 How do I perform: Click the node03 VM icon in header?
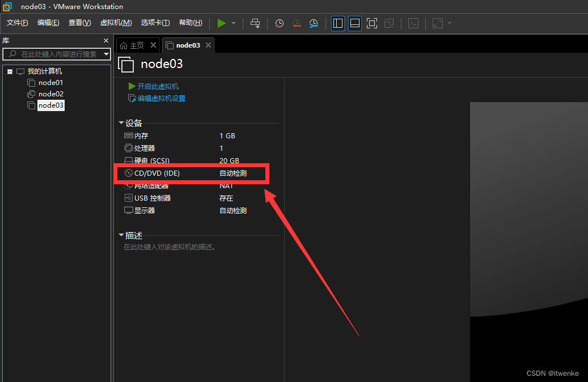tap(126, 65)
